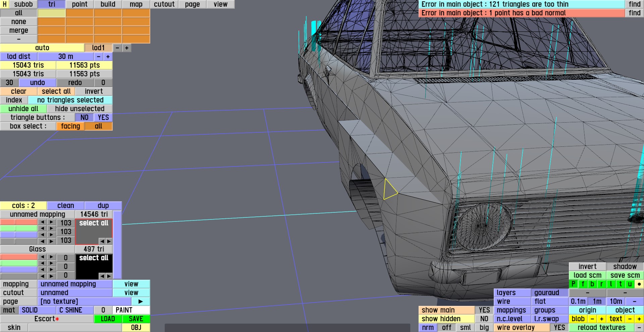
Task: Click the 'u' view direction button
Action: tap(630, 284)
